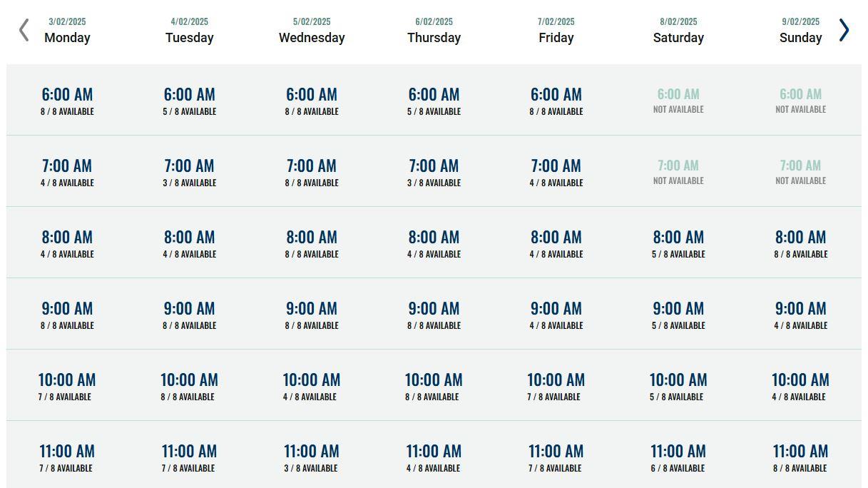Click the Monday 3/02/2025 column header
The height and width of the screenshot is (488, 868).
66,30
